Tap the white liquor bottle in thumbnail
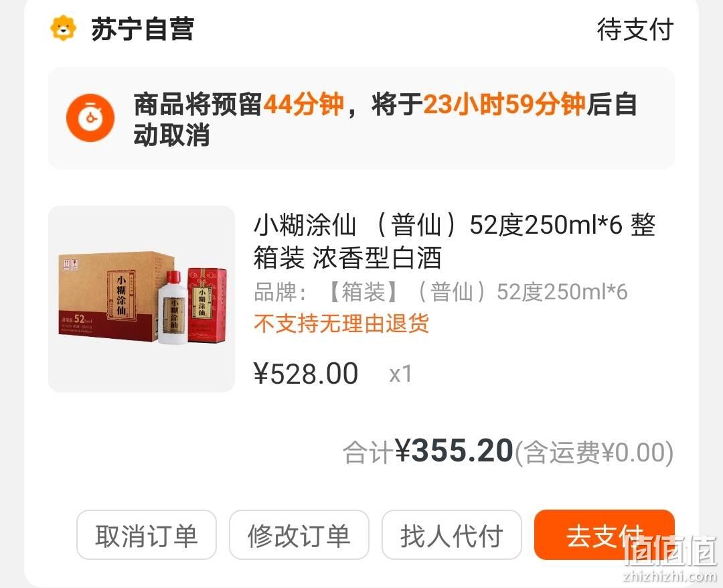The image size is (723, 588). pos(172,307)
